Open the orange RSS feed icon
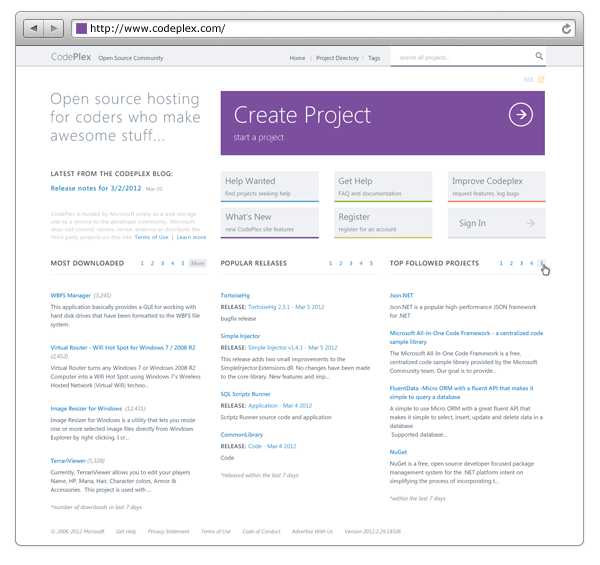Image resolution: width=600 pixels, height=565 pixels. (541, 79)
